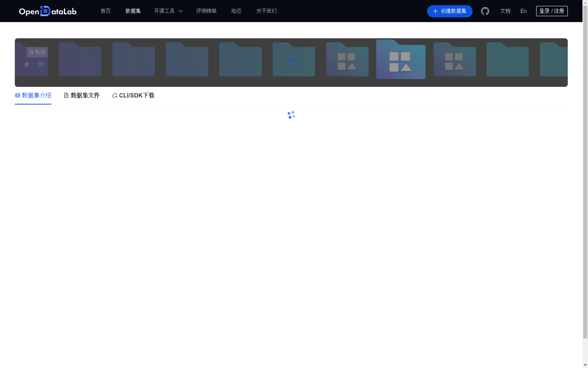This screenshot has width=588, height=368.
Task: Navigate to 首页 in the top menu
Action: tap(105, 11)
